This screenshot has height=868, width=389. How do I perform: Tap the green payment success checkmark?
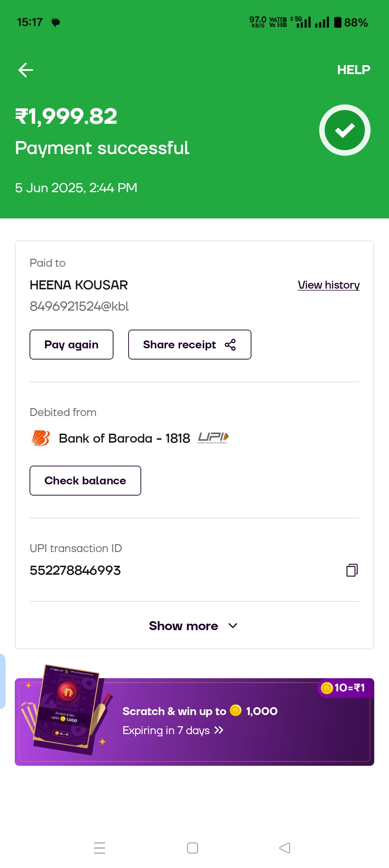[x=345, y=130]
